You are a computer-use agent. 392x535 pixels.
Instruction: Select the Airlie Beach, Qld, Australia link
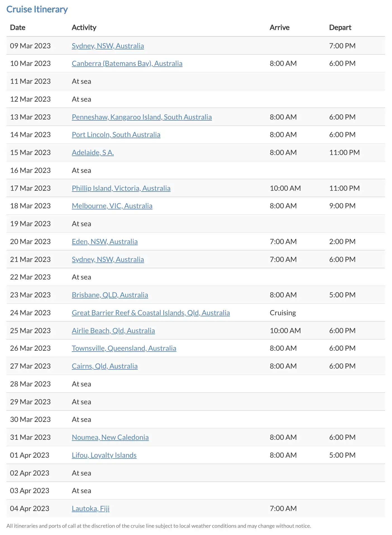pos(113,331)
